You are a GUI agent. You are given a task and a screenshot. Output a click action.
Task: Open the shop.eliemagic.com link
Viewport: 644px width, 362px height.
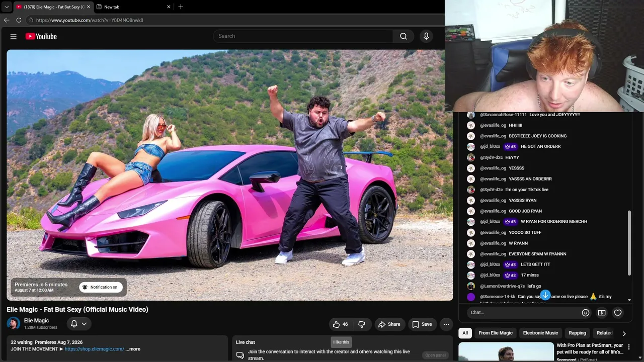(95, 349)
